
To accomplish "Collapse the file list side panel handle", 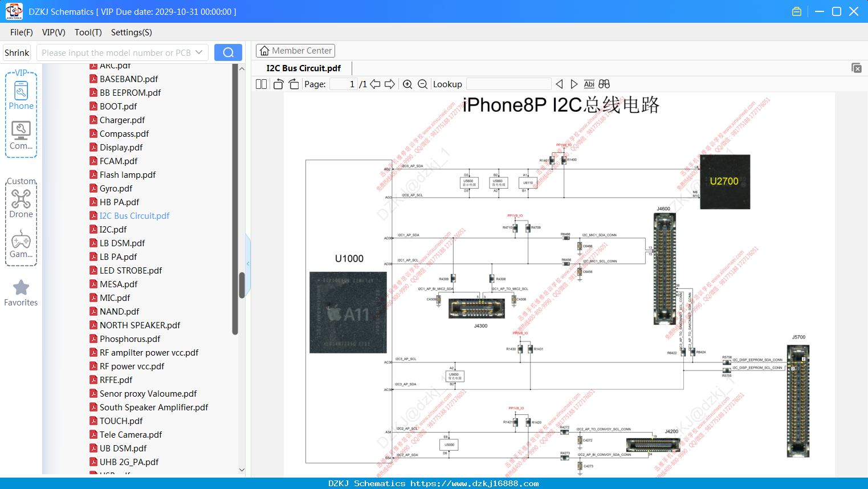I will 248,263.
